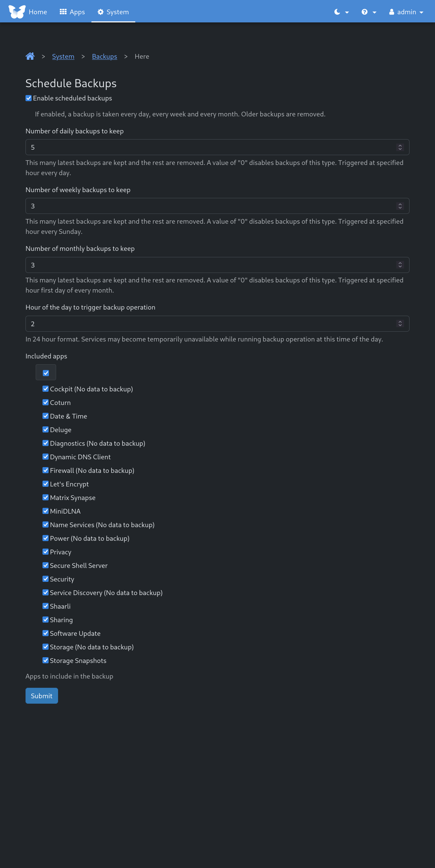
Task: Expand the admin user dropdown
Action: 421,12
